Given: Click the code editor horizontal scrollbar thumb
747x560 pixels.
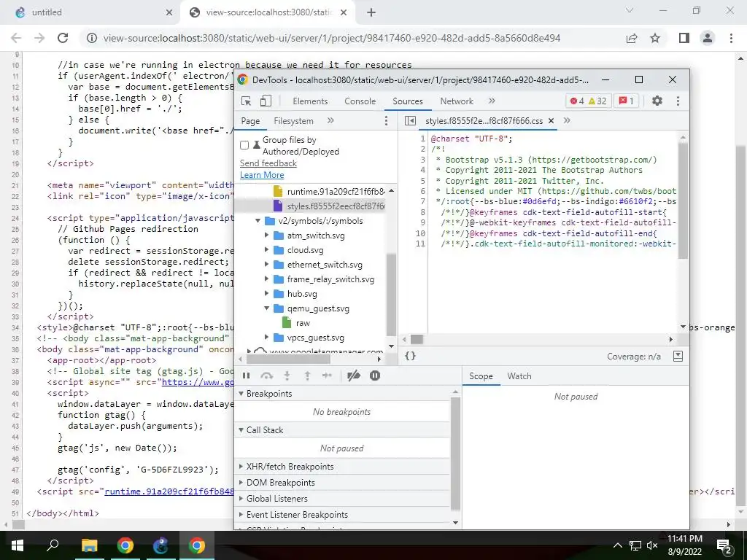Looking at the screenshot, I should (417, 340).
